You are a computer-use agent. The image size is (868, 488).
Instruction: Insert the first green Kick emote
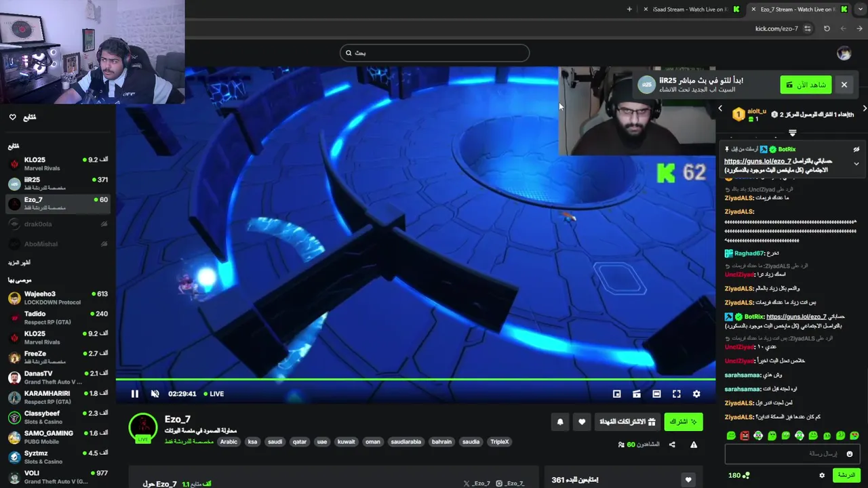pyautogui.click(x=731, y=435)
